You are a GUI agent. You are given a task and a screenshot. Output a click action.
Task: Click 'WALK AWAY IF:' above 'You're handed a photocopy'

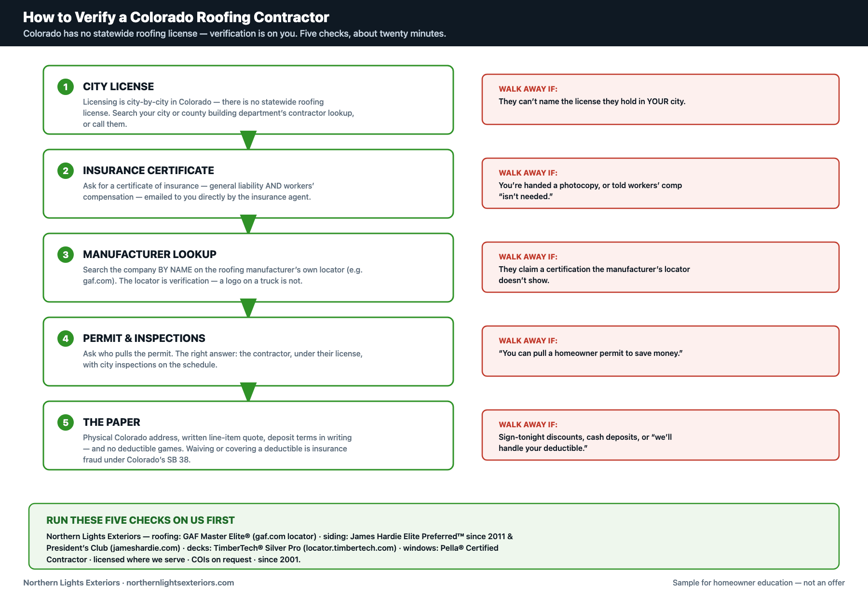coord(528,173)
